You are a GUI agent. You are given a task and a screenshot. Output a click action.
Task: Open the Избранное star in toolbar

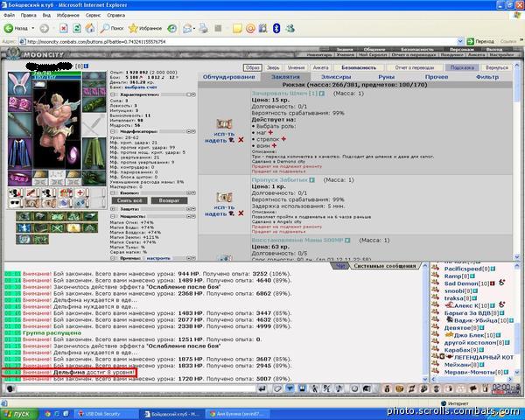click(145, 29)
